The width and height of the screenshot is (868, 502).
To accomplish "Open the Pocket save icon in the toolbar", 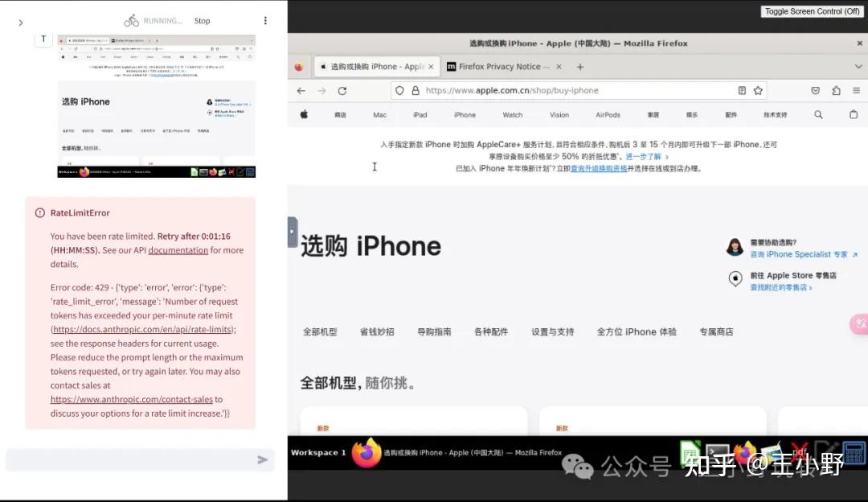I will pos(816,91).
